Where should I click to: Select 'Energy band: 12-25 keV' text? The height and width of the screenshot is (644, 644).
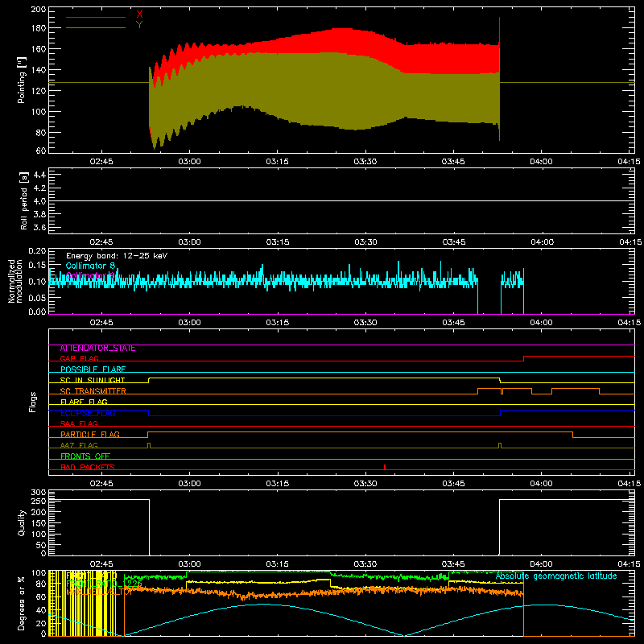coord(117,256)
